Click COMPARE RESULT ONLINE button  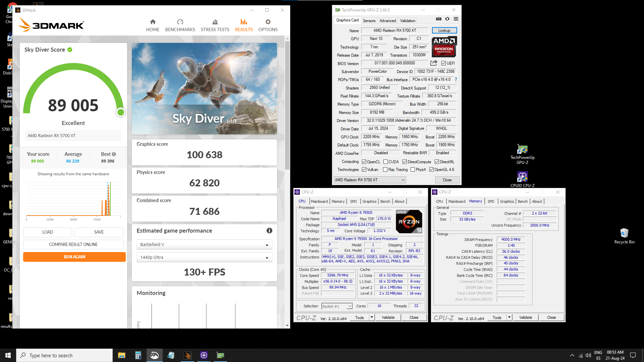(73, 245)
